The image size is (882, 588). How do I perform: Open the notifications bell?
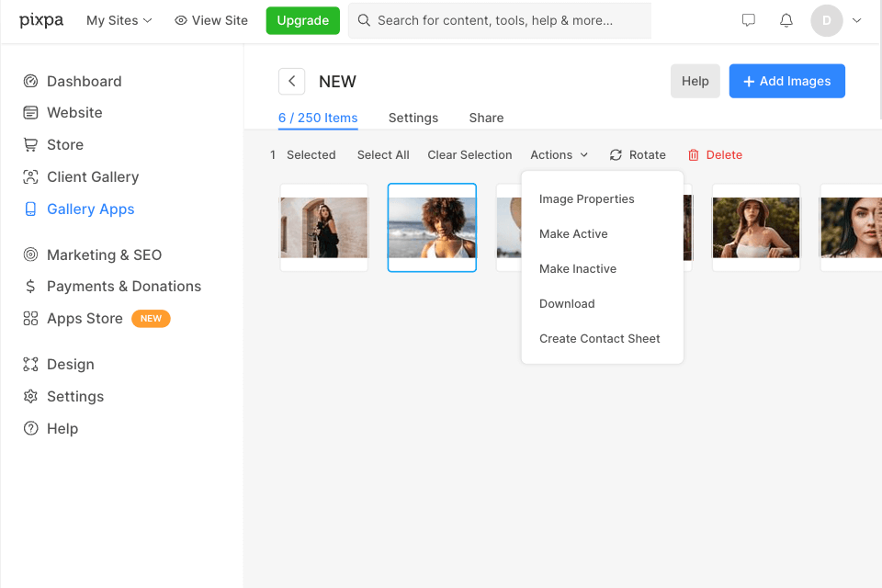coord(786,20)
